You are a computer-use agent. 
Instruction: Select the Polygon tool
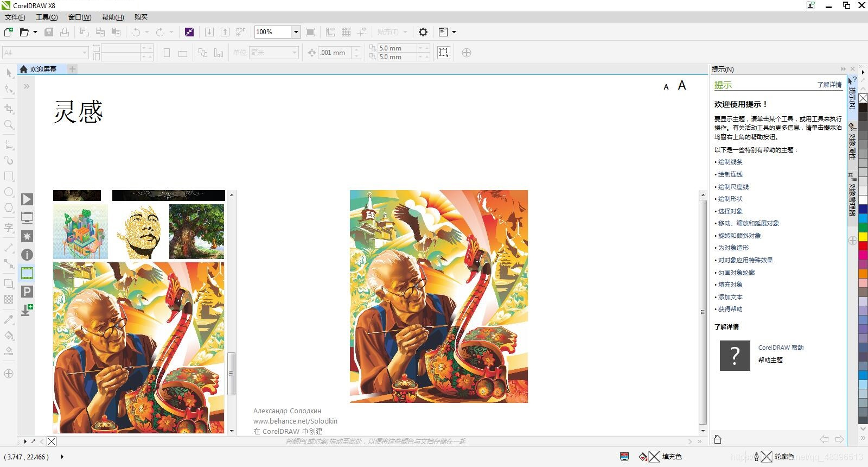(x=9, y=208)
